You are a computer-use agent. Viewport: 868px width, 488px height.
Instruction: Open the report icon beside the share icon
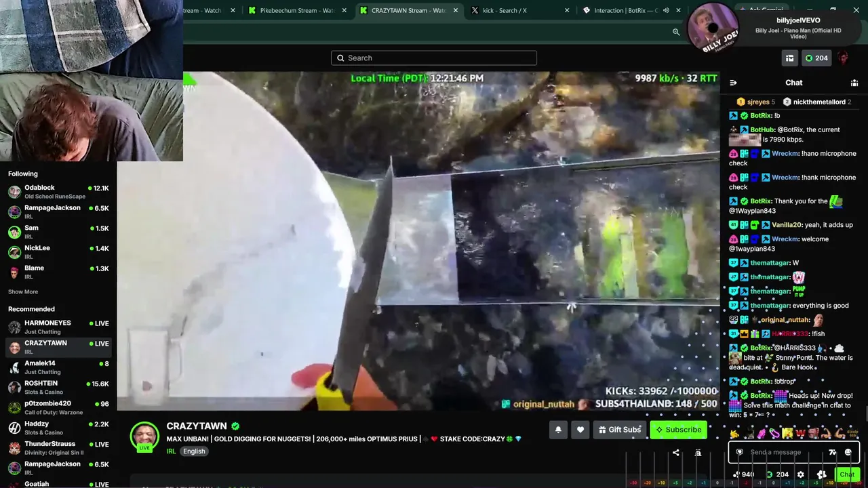pos(698,453)
